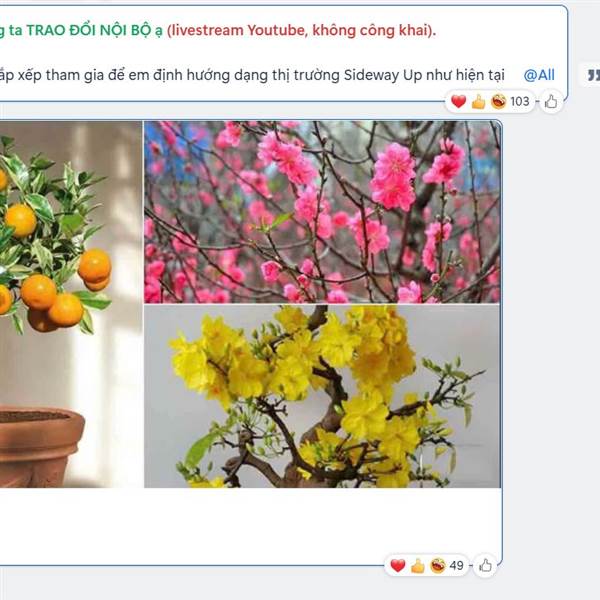Click the red livestream Youtube text
The width and height of the screenshot is (600, 600).
click(302, 30)
